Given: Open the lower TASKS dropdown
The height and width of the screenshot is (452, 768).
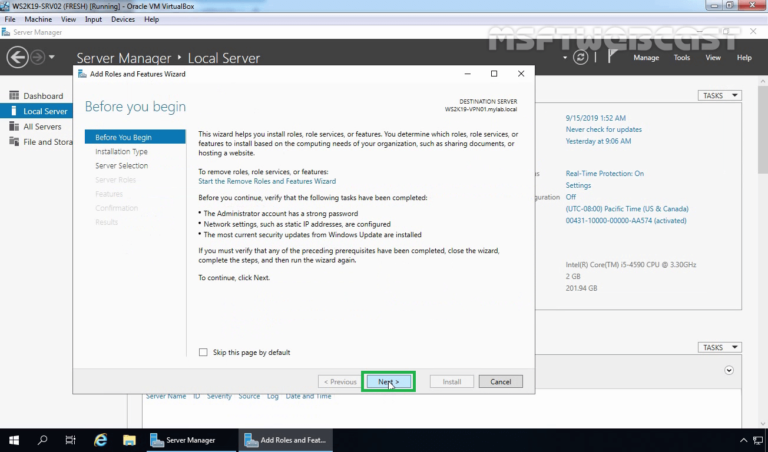Looking at the screenshot, I should click(x=720, y=348).
